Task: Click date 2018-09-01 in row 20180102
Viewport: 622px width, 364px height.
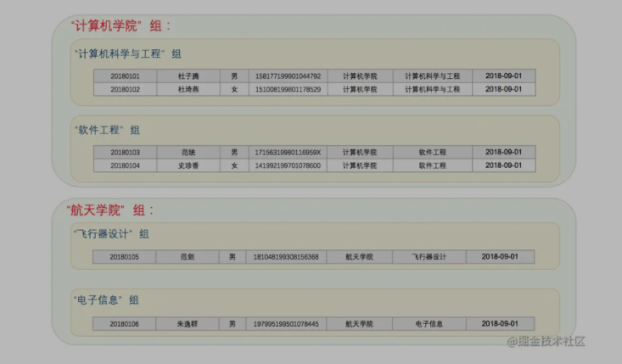Action: [x=504, y=89]
